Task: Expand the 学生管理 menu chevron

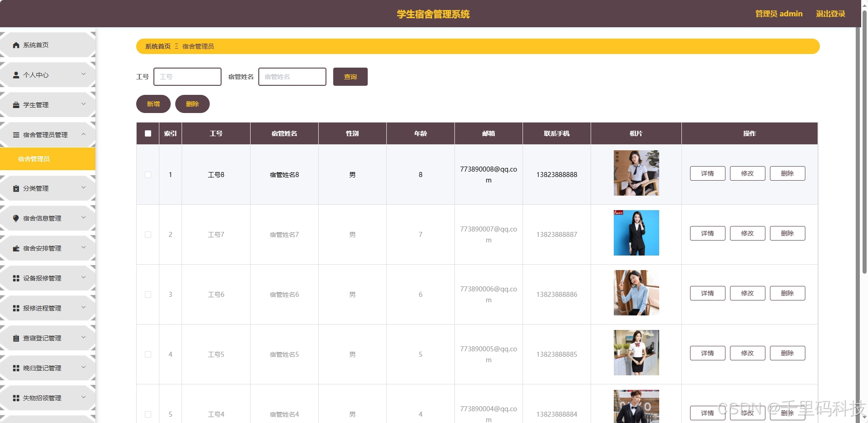Action: (x=84, y=104)
